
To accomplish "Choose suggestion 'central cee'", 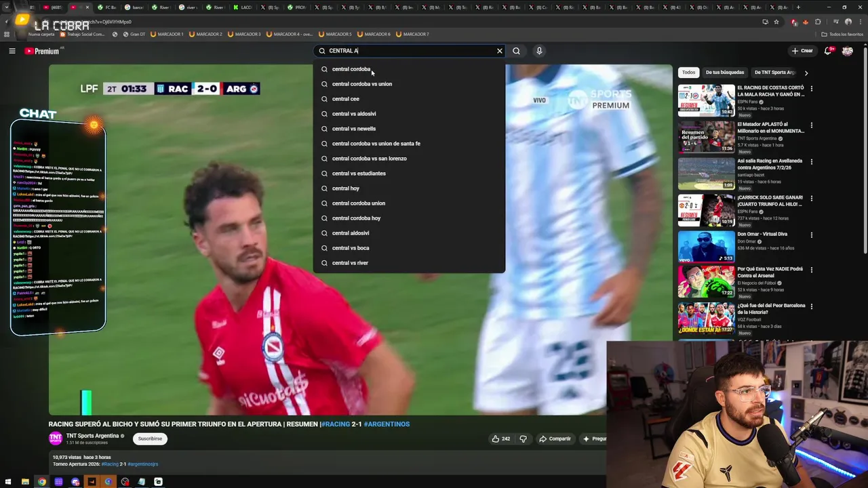I will tap(409, 99).
